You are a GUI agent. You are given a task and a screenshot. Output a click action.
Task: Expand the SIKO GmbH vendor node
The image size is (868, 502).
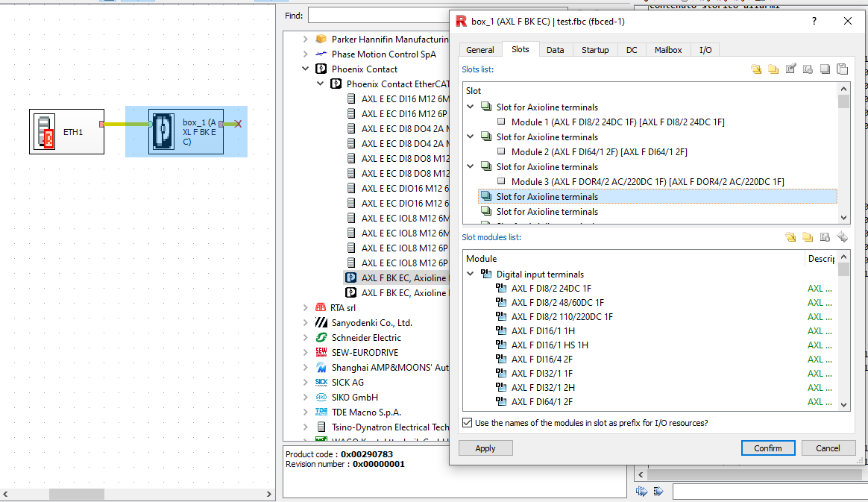pos(305,398)
